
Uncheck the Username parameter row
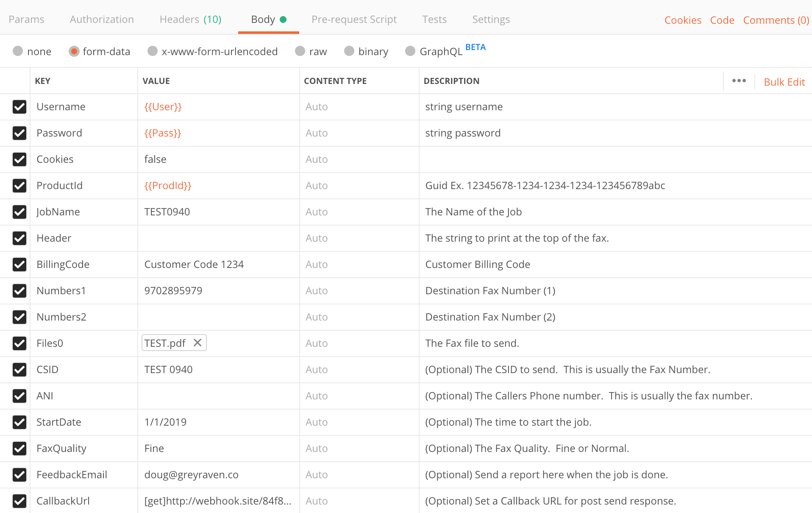19,107
